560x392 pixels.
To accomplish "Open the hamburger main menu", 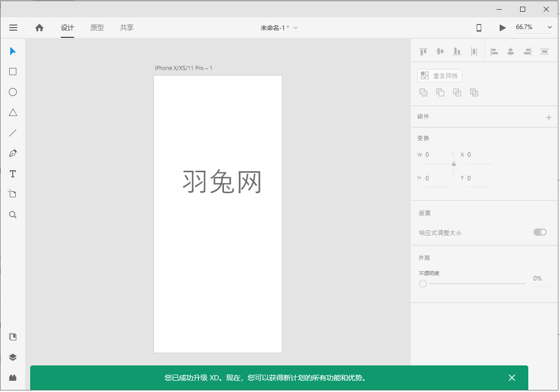I will click(13, 28).
